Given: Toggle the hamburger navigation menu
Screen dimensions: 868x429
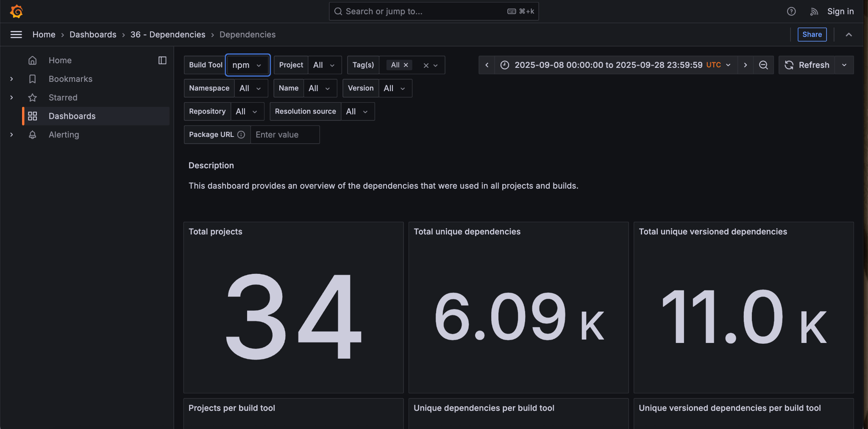Looking at the screenshot, I should pyautogui.click(x=16, y=35).
